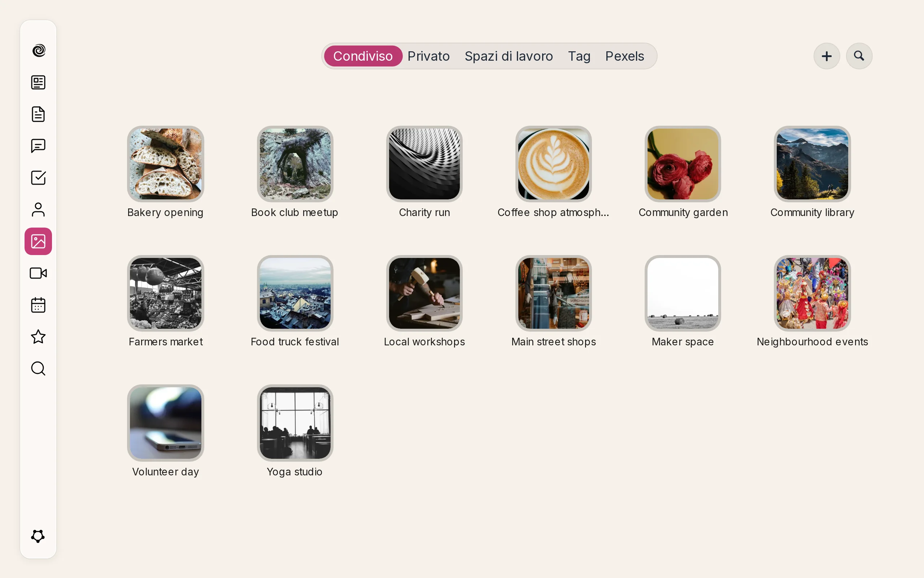924x578 pixels.
Task: Open the Local workshops album thumbnail
Action: 424,293
